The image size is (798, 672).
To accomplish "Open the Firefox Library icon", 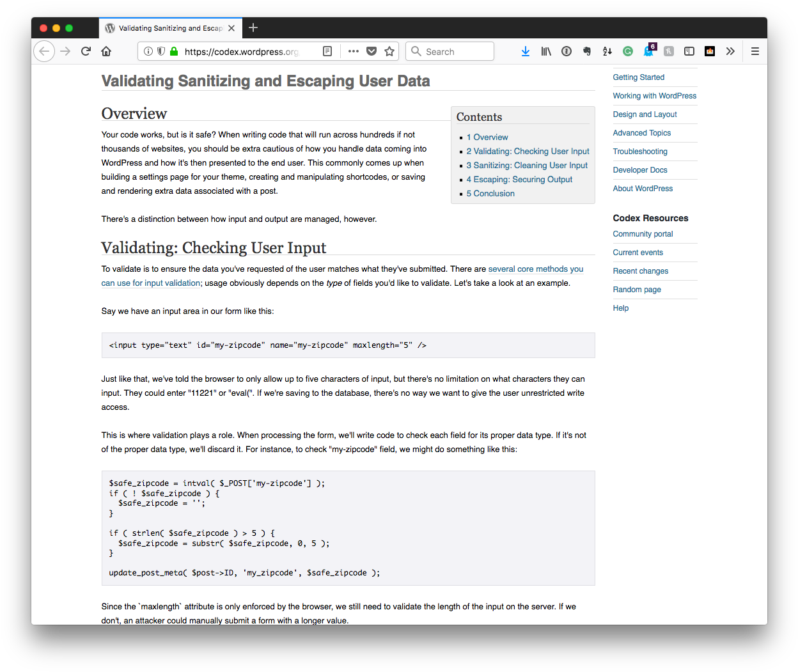I will tap(546, 51).
